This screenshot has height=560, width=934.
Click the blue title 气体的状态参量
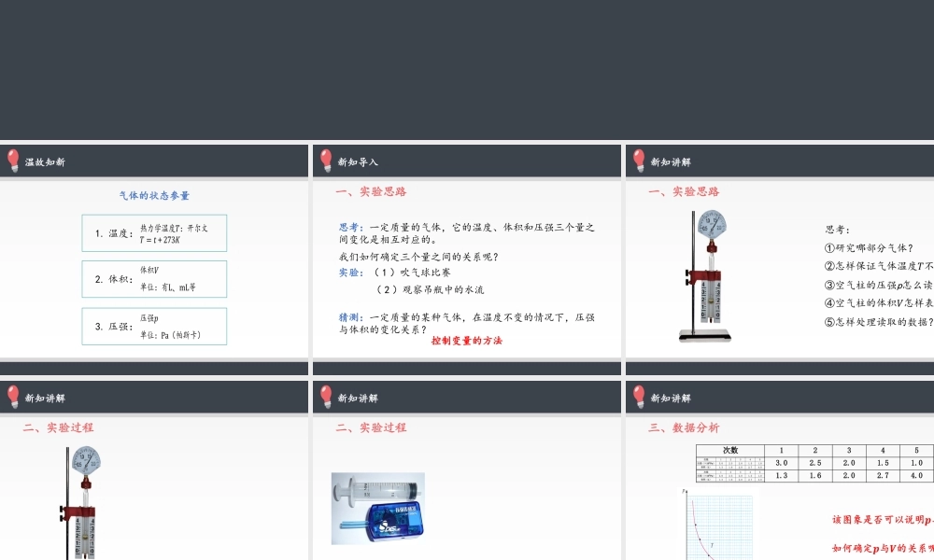click(x=153, y=196)
